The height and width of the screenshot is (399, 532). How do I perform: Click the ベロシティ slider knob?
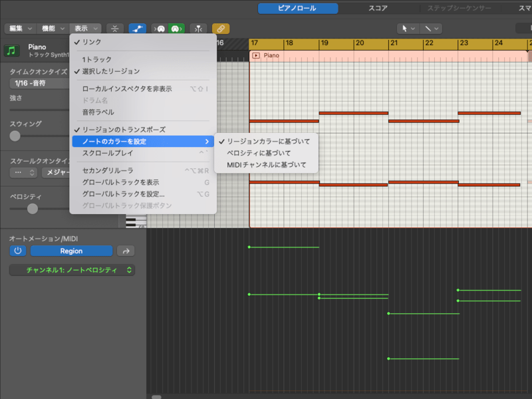[33, 209]
